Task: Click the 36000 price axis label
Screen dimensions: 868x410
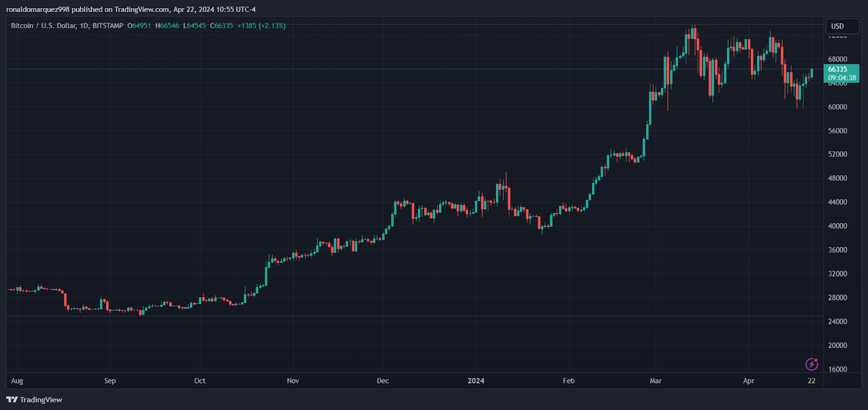Action: coord(838,250)
